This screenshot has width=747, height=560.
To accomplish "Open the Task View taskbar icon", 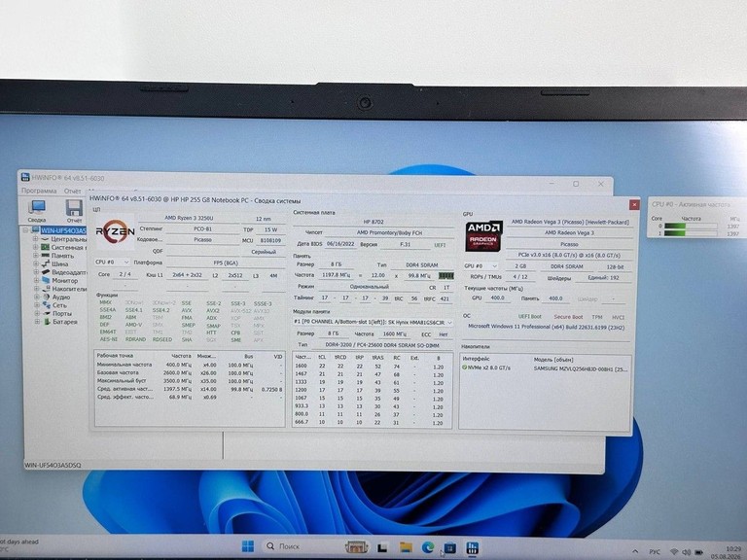I will tap(382, 547).
